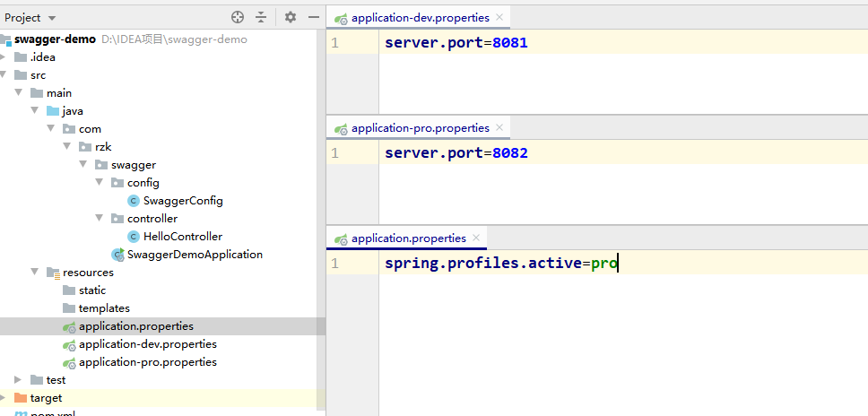Open the Project panel settings gear

290,17
